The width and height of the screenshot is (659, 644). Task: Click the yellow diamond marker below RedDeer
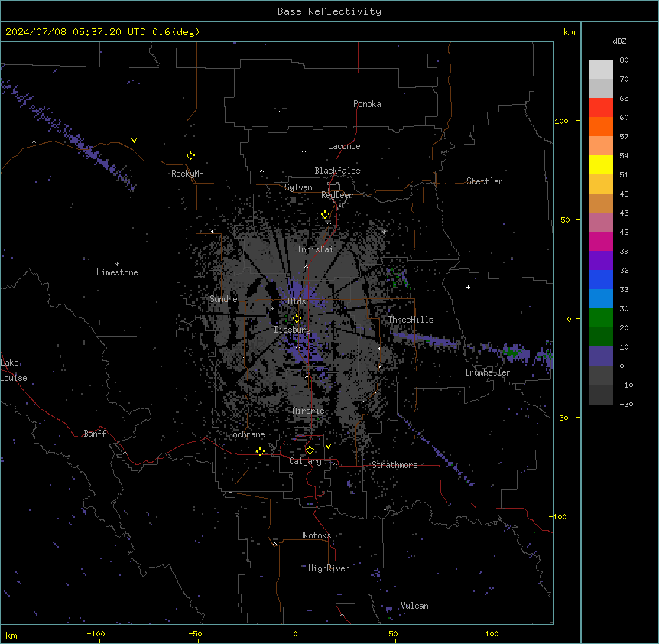[x=326, y=215]
